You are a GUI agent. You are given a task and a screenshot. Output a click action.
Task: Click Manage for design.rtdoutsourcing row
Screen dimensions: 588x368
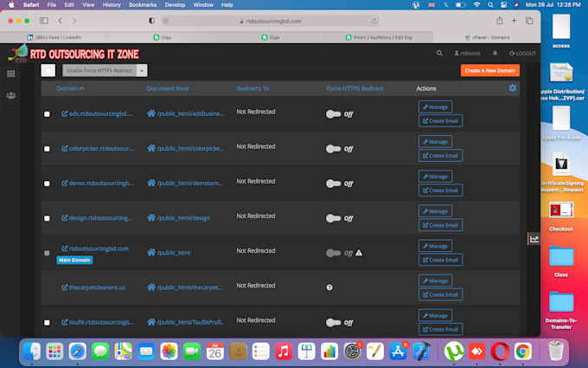pos(435,211)
